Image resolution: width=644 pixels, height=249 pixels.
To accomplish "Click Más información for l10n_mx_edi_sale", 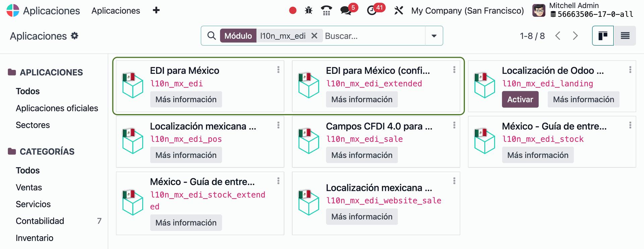I will tap(362, 155).
